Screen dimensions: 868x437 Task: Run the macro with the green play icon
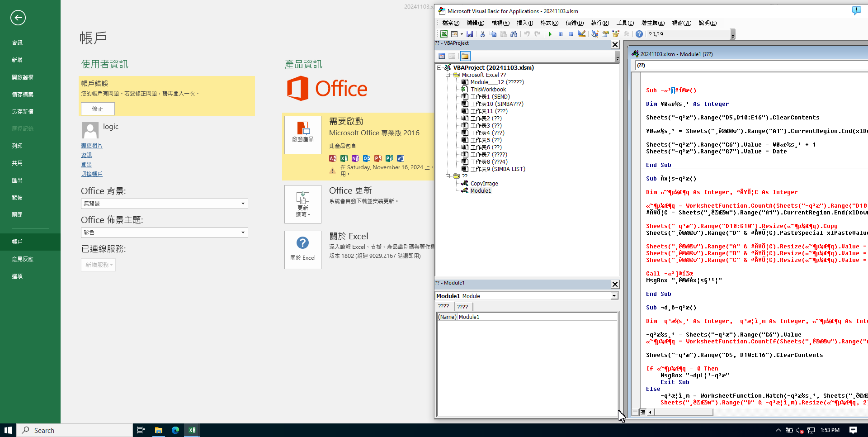click(550, 34)
